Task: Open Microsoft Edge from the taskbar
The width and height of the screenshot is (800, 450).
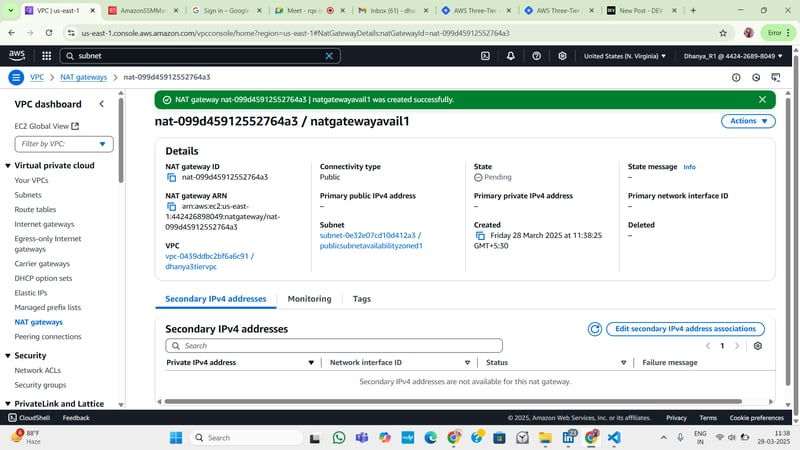Action: pyautogui.click(x=431, y=438)
